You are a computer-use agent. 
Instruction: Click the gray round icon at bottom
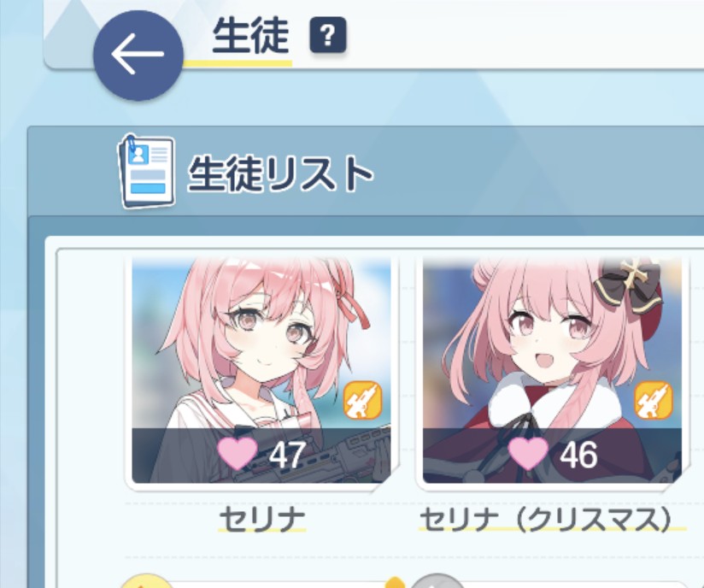pos(437,581)
